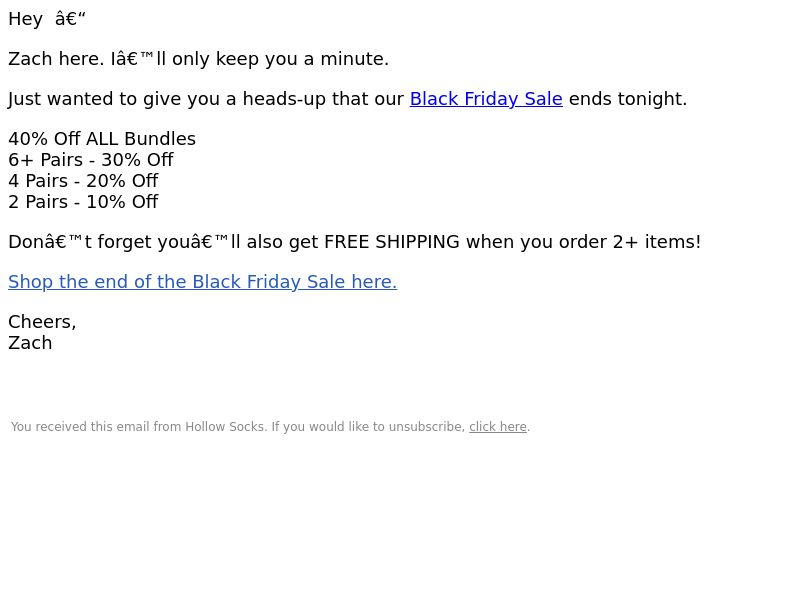The height and width of the screenshot is (600, 800).
Task: Click the 'when you order 2+ items!' text
Action: [x=583, y=242]
